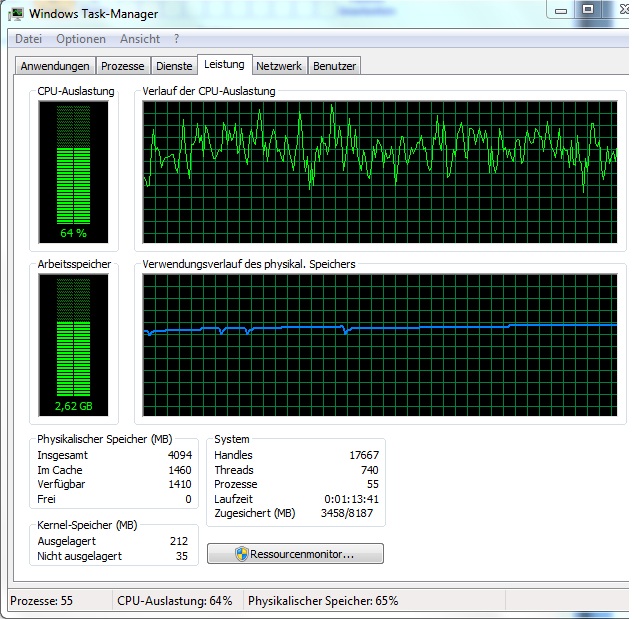Click the Threads value 740
The image size is (634, 619).
[370, 470]
